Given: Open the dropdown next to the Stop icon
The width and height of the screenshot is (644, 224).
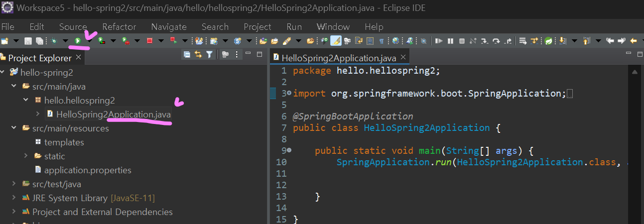Looking at the screenshot, I should coord(161,40).
